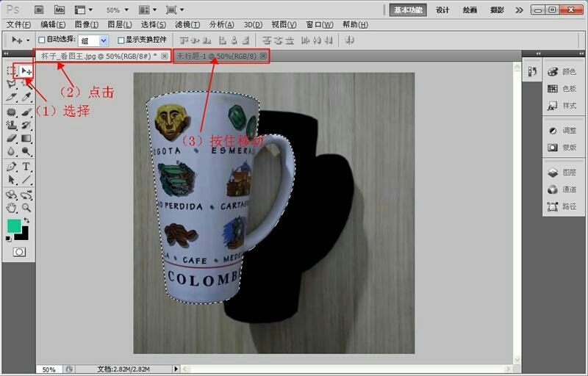Image resolution: width=588 pixels, height=376 pixels.
Task: Open the 窗口(W) menu
Action: 320,25
